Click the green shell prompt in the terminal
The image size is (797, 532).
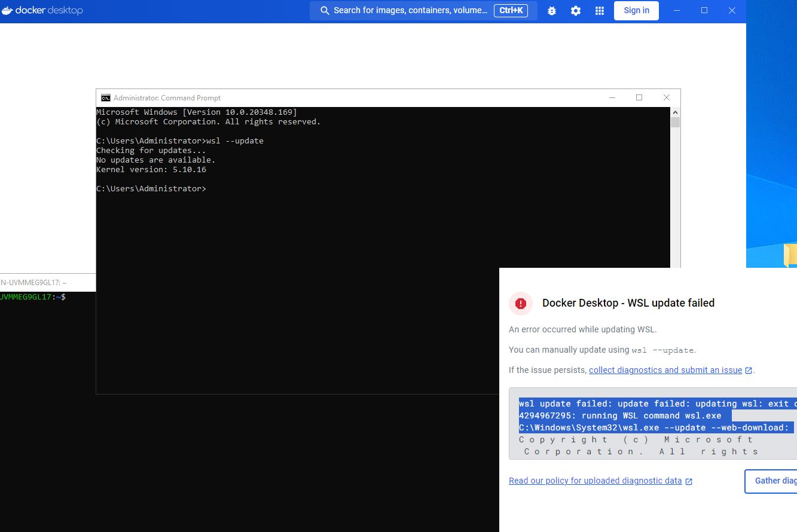pos(27,296)
